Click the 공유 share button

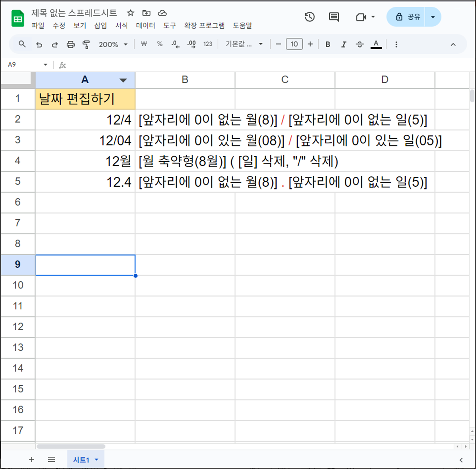pos(408,17)
